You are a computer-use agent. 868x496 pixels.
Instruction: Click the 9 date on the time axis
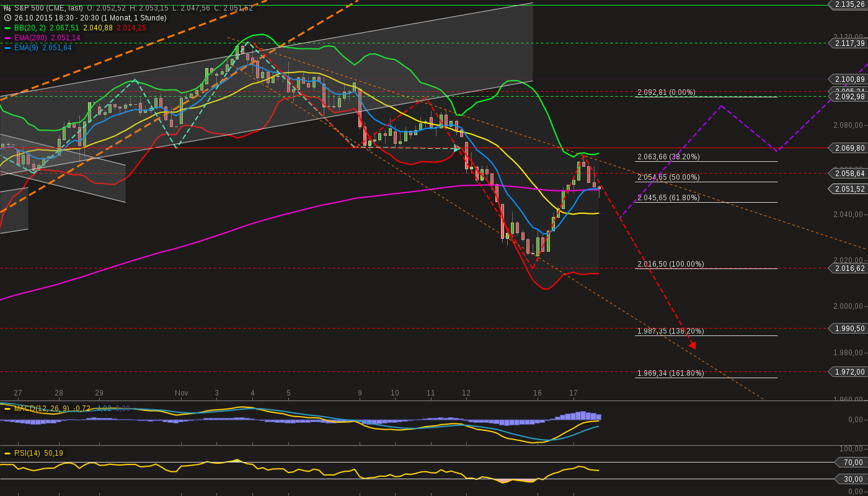click(x=360, y=393)
